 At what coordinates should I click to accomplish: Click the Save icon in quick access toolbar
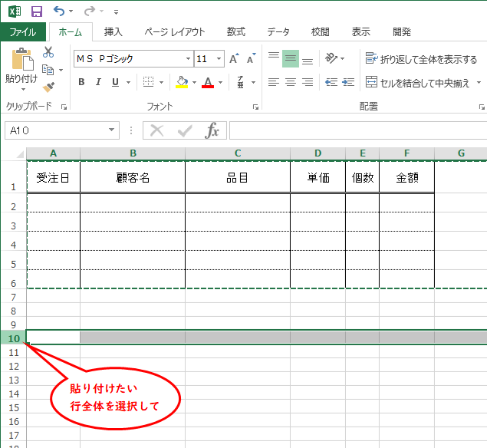(x=36, y=12)
